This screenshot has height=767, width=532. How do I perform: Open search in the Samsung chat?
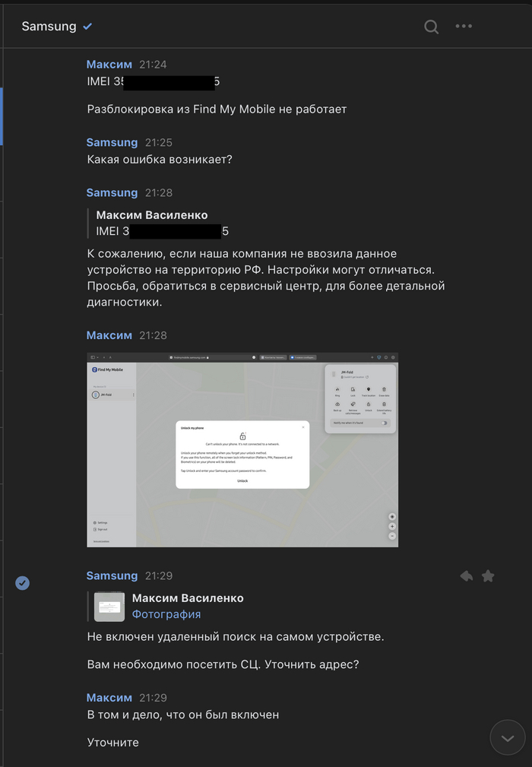[431, 27]
